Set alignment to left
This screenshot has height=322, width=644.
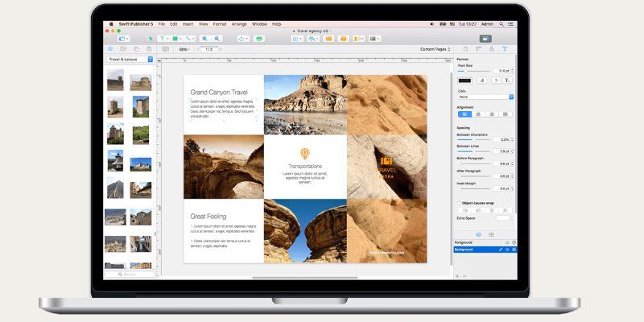click(465, 114)
